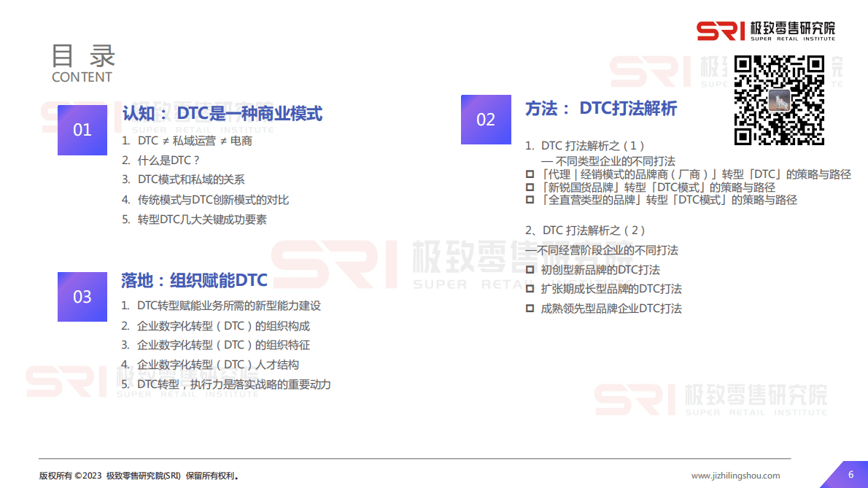This screenshot has height=488, width=868.
Task: Check the box beside 初创型新品牌的DTC打法
Action: tap(530, 269)
